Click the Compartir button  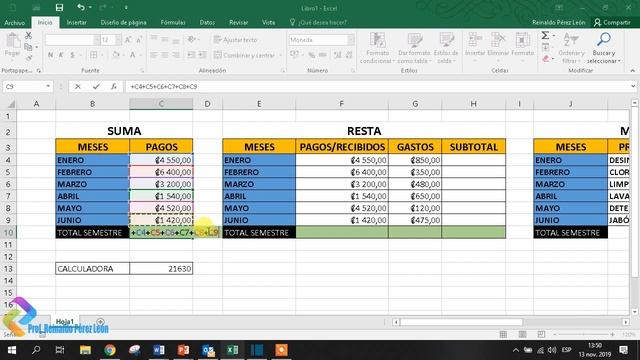(x=612, y=22)
